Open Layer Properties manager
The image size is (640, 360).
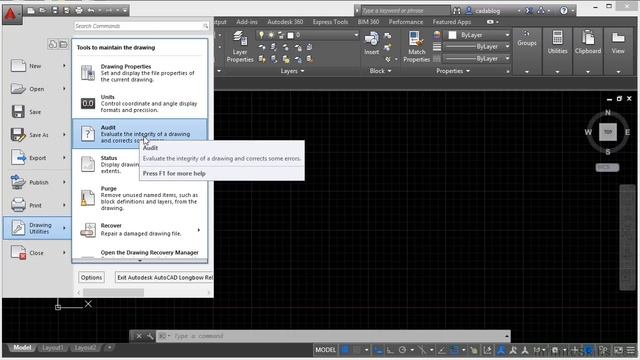[x=240, y=47]
